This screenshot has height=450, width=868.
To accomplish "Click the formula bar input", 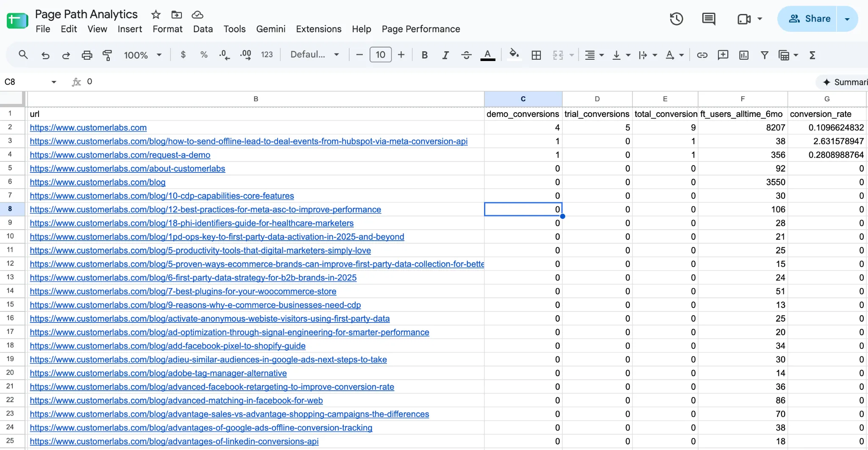I will pyautogui.click(x=449, y=82).
